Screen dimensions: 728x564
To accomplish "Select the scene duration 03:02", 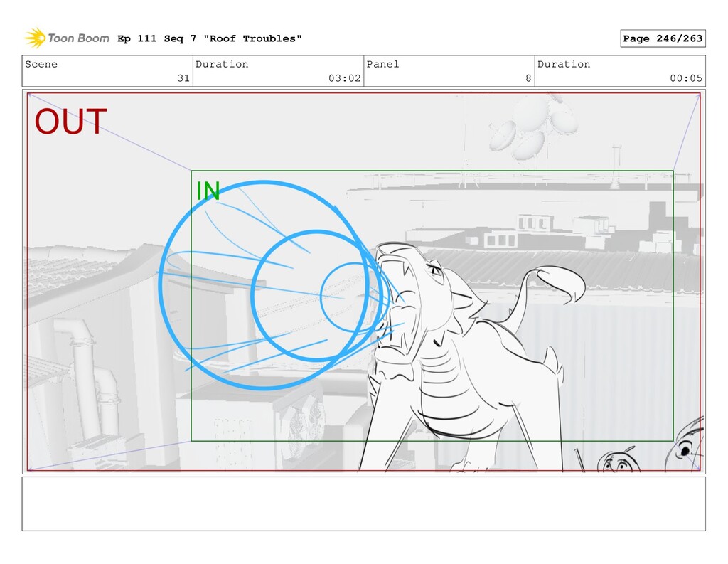I will [345, 78].
